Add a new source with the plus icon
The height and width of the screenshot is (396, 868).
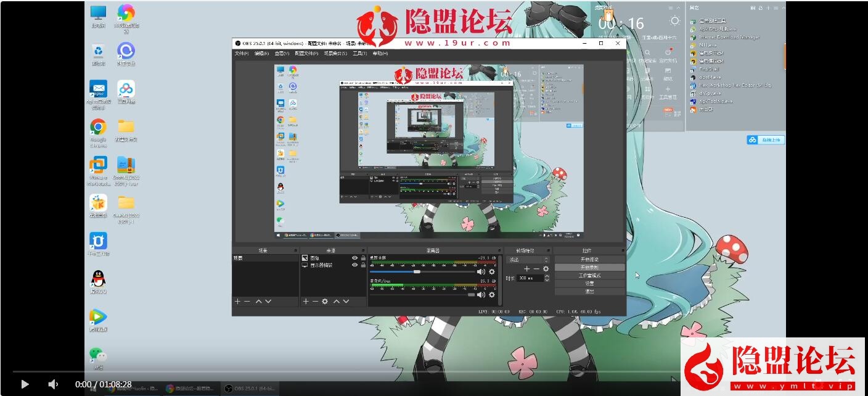[x=305, y=301]
